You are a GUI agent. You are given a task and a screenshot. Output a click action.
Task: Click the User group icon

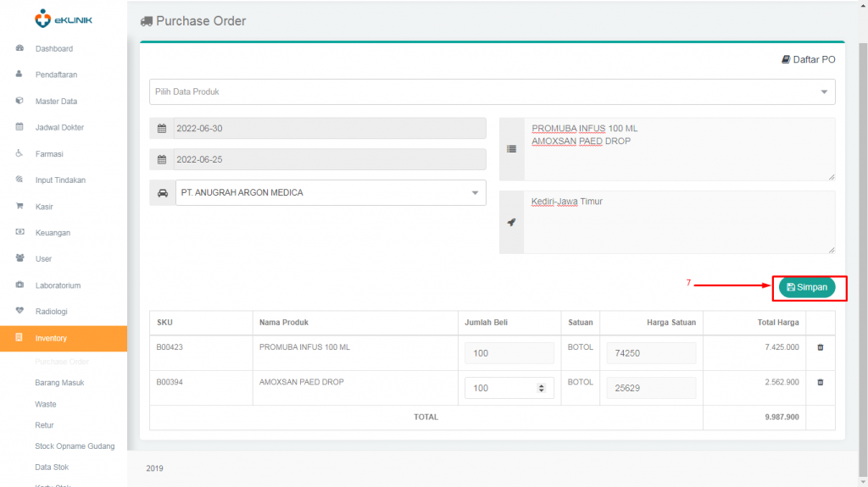(19, 257)
